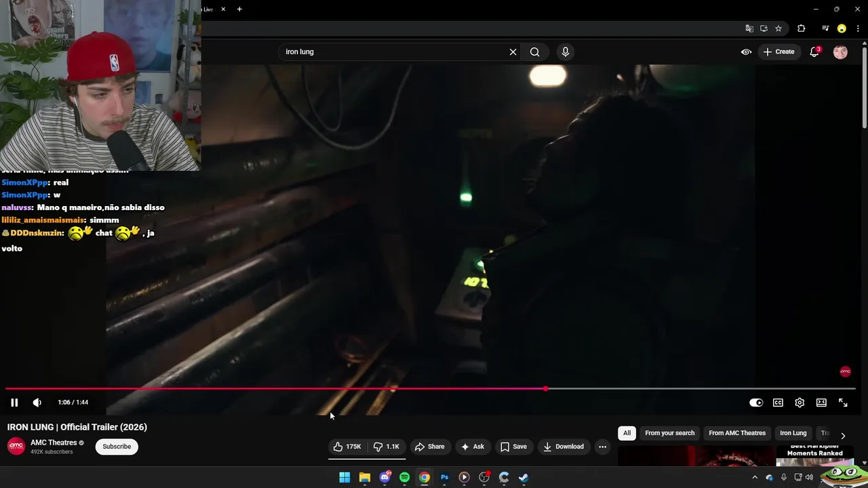This screenshot has width=868, height=488.
Task: Share the Iron Lung trailer
Action: point(430,447)
